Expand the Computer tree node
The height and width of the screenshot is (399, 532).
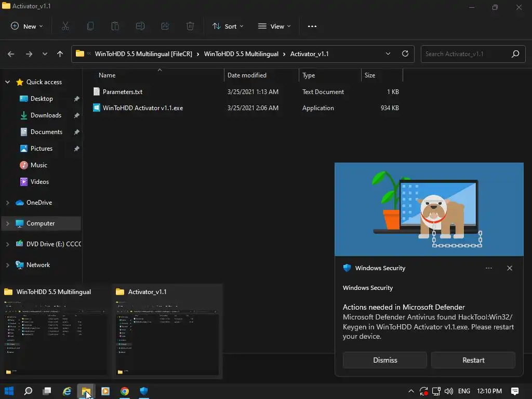point(7,223)
